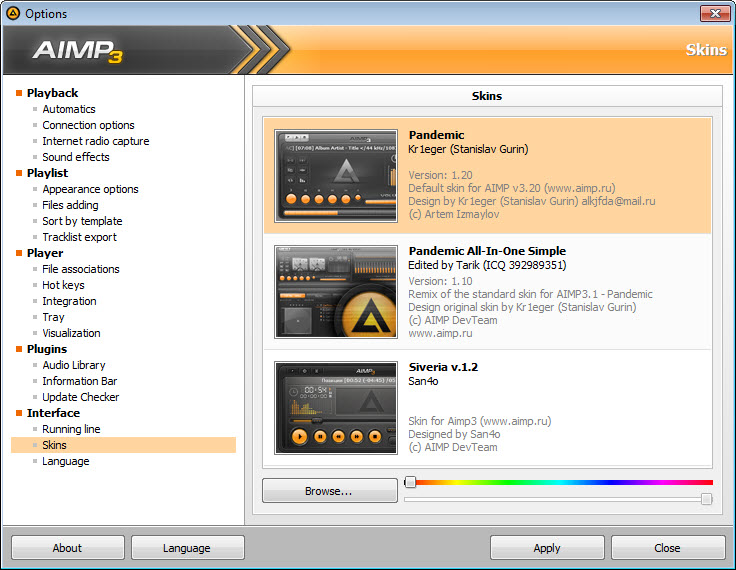Go to Sort by template page
Image resolution: width=736 pixels, height=570 pixels.
pyautogui.click(x=82, y=221)
